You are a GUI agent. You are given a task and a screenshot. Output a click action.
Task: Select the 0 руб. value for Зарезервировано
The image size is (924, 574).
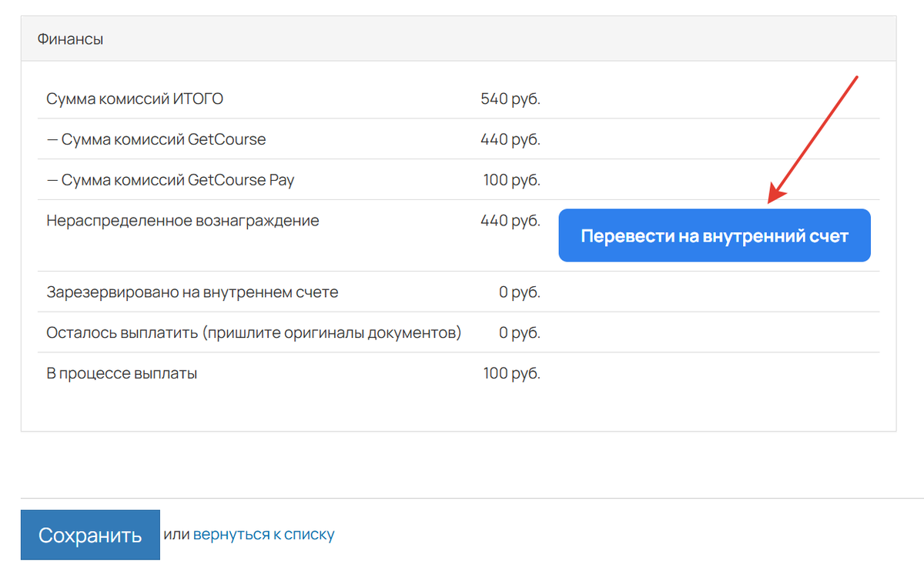[520, 292]
